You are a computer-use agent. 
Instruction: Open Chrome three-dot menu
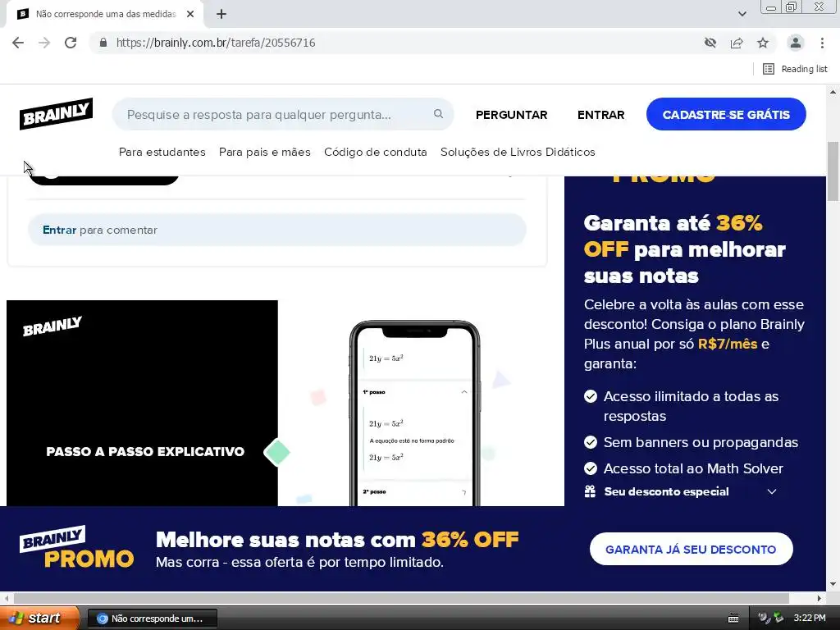pyautogui.click(x=822, y=43)
